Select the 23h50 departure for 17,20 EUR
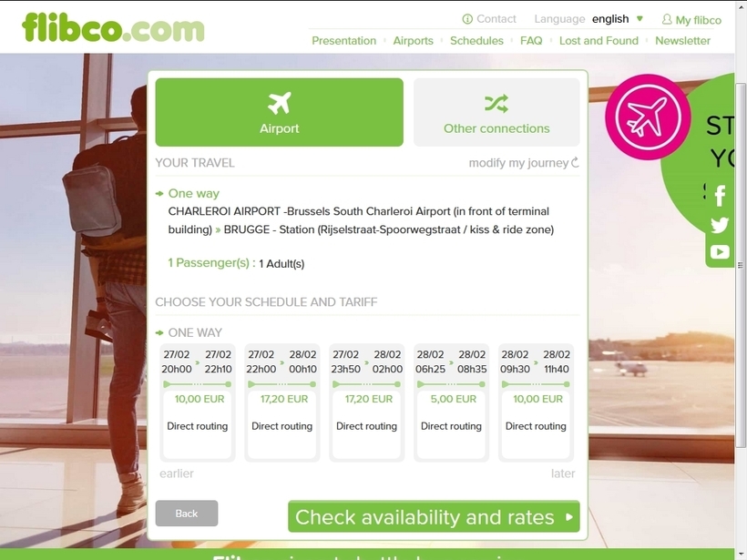 click(366, 402)
